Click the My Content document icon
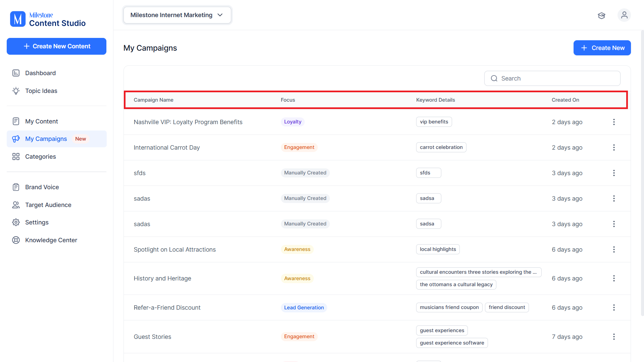The width and height of the screenshot is (644, 362). [x=16, y=121]
